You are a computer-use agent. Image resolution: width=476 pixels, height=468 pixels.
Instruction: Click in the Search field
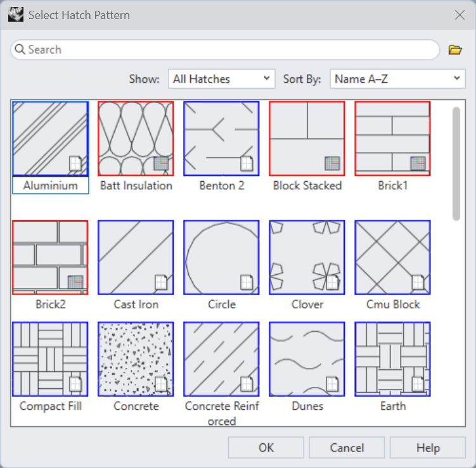[x=228, y=50]
